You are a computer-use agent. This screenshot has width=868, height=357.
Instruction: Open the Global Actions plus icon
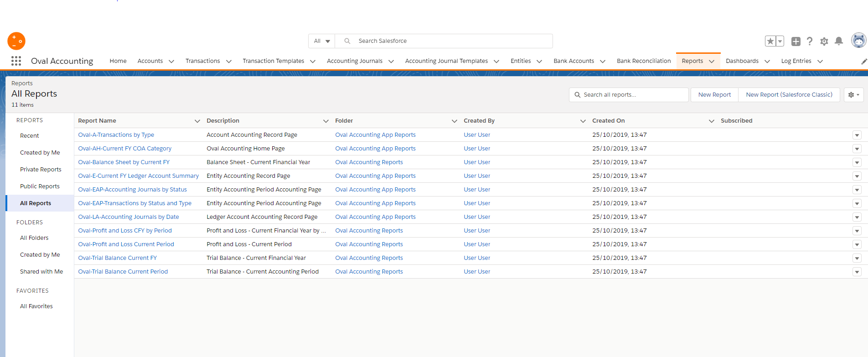[x=796, y=41]
